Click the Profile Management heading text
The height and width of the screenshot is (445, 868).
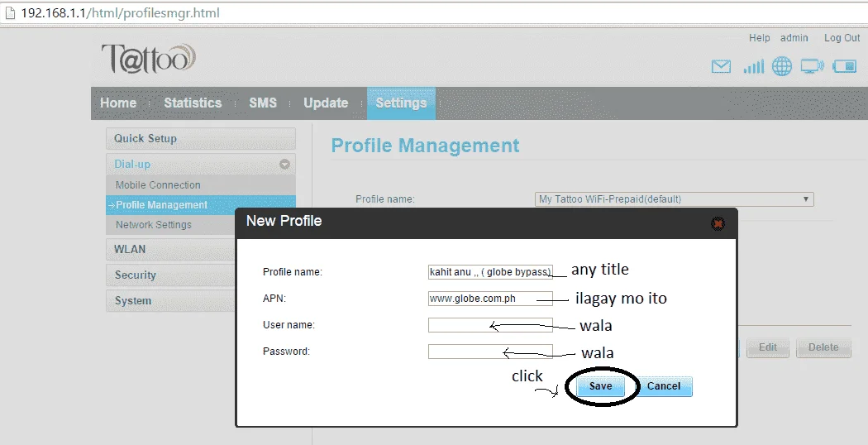click(425, 146)
